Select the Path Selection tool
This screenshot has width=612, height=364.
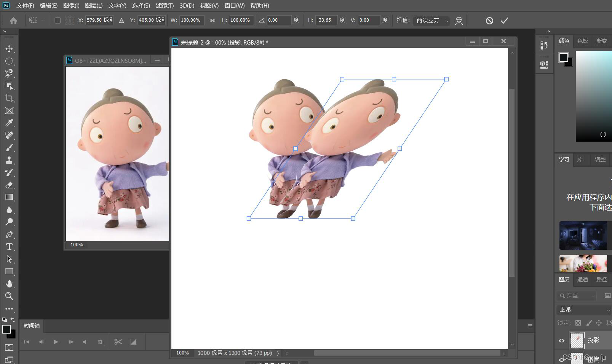(9, 259)
